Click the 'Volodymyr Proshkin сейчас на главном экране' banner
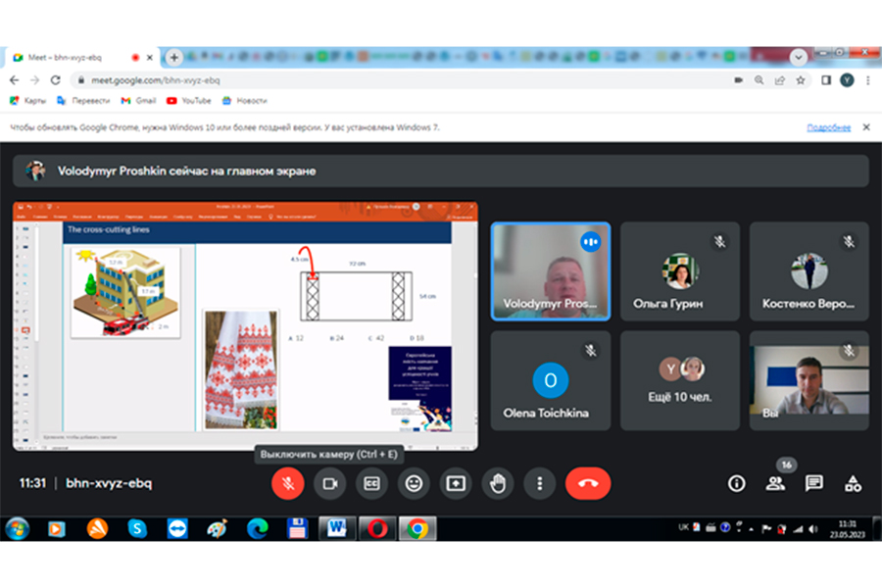Screen dimensions: 882x588 [x=441, y=171]
